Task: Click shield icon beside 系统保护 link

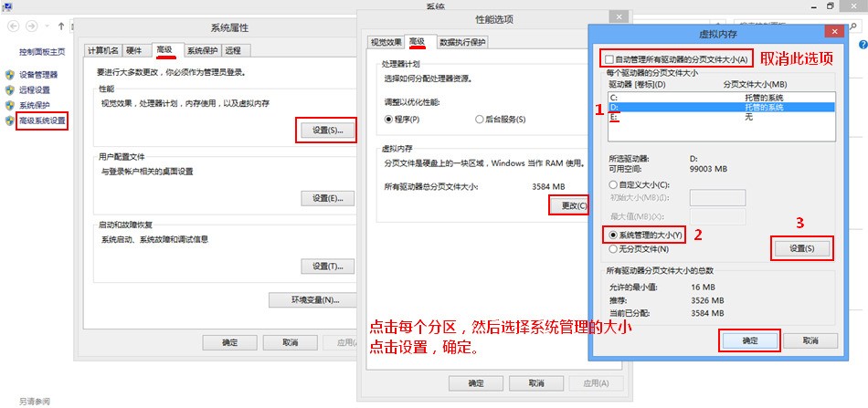Action: [x=9, y=105]
